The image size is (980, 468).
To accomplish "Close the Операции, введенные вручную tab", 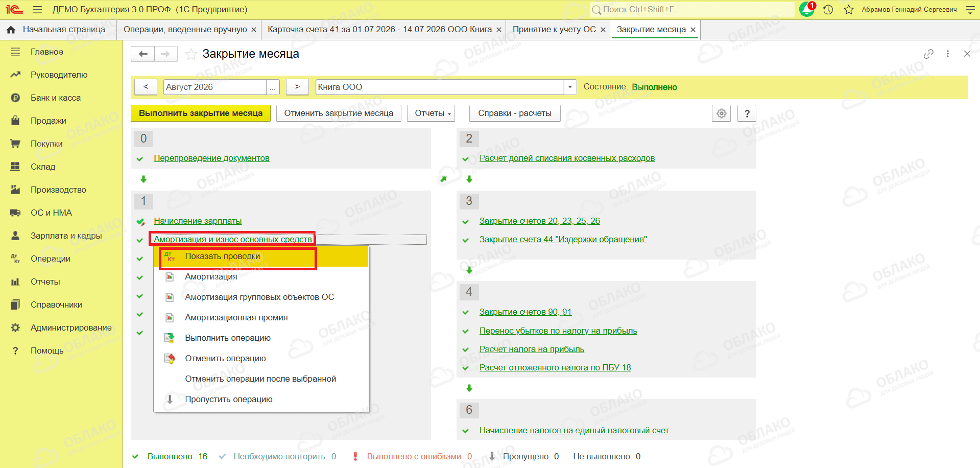I will pyautogui.click(x=254, y=30).
